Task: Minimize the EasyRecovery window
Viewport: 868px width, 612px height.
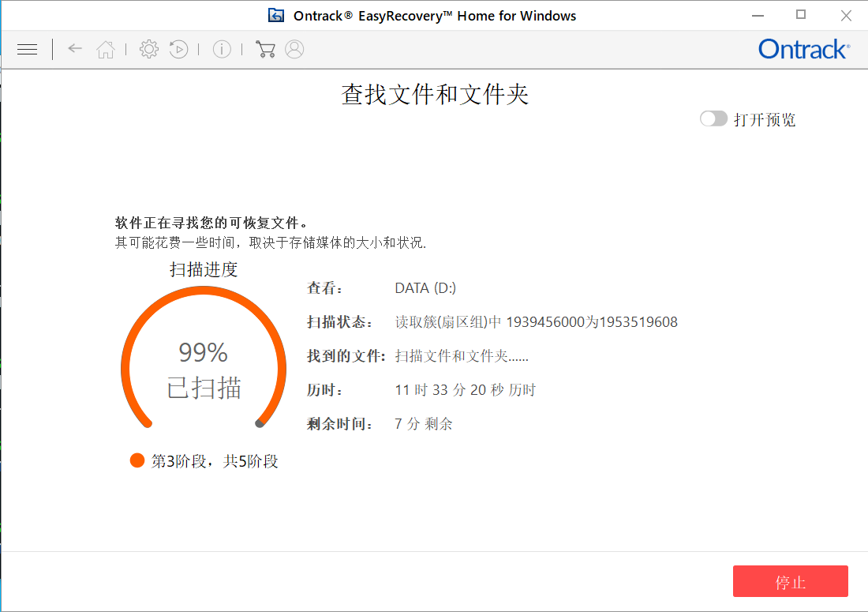Action: tap(758, 16)
